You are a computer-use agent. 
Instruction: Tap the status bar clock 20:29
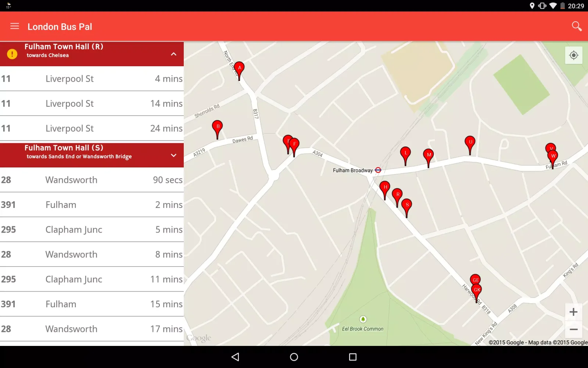click(576, 6)
